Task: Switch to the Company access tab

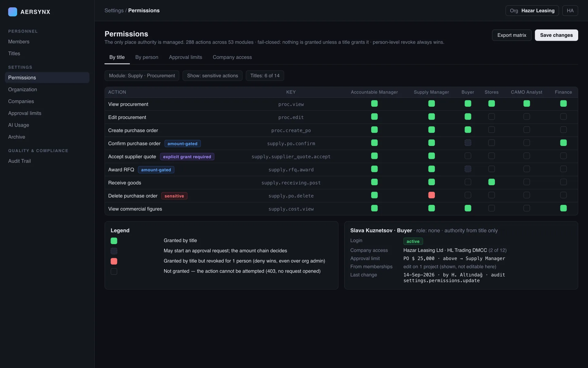Action: 232,57
